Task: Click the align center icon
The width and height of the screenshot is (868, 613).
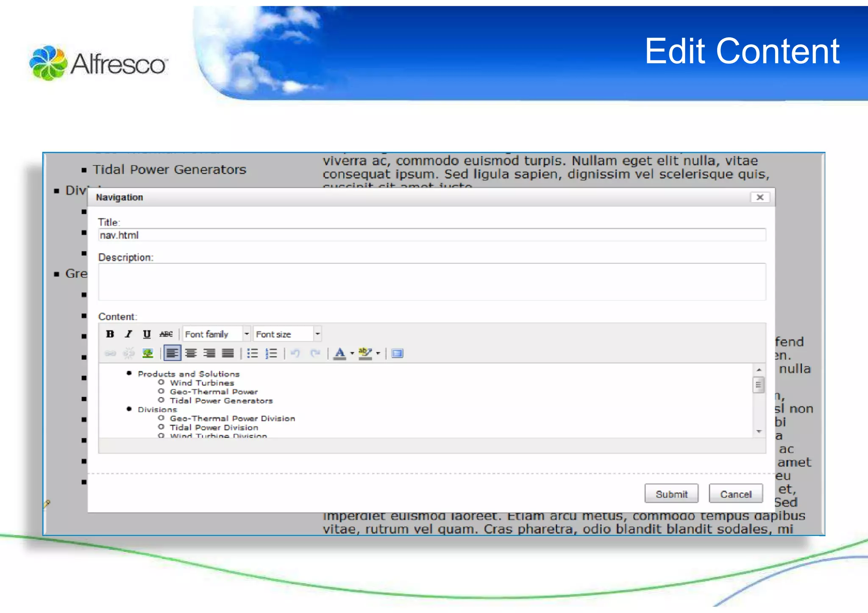Action: (191, 353)
